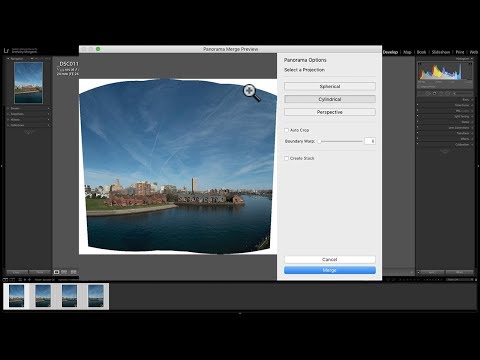The width and height of the screenshot is (480, 360).
Task: Collapse the Histogram panel
Action: click(472, 59)
